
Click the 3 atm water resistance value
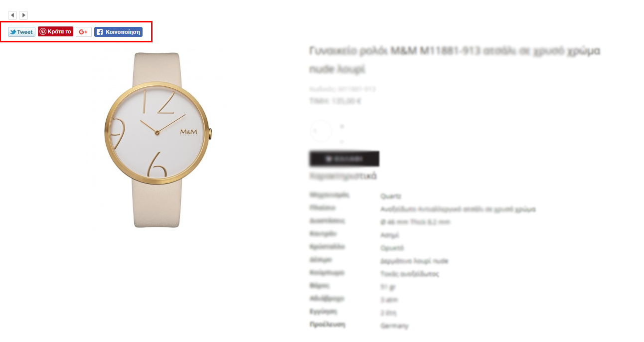(389, 300)
